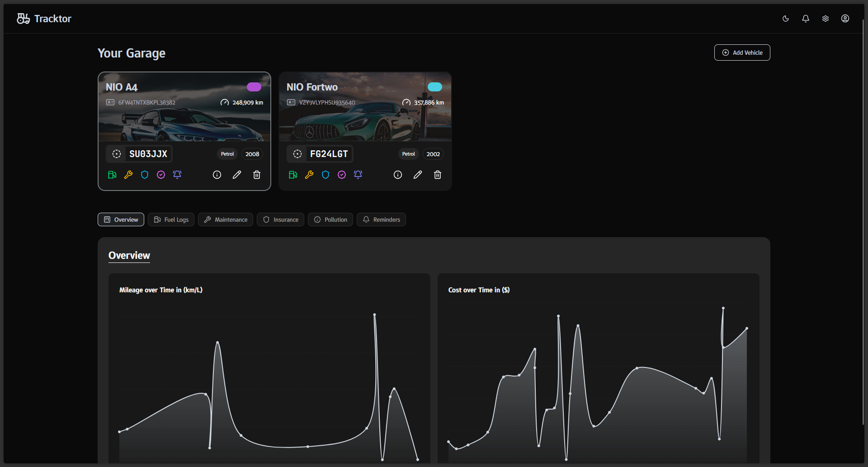Image resolution: width=868 pixels, height=467 pixels.
Task: Edit the NIO Fortwo vehicle
Action: tap(418, 175)
